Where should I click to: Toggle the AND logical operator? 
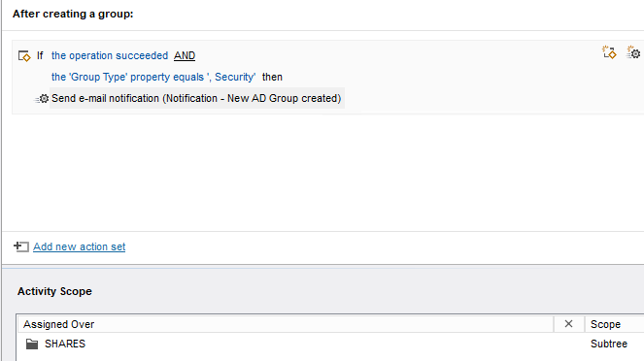185,55
